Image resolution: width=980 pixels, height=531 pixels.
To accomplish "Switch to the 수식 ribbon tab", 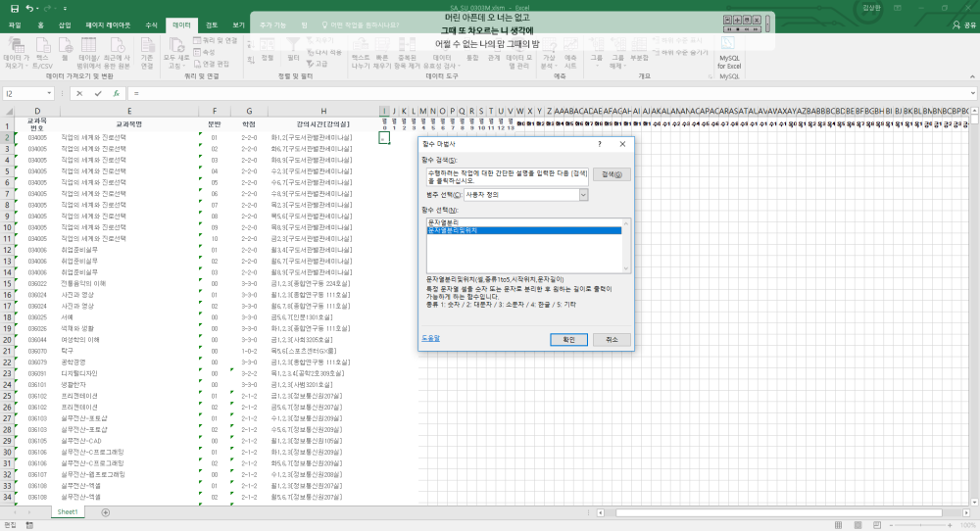I will pyautogui.click(x=150, y=24).
